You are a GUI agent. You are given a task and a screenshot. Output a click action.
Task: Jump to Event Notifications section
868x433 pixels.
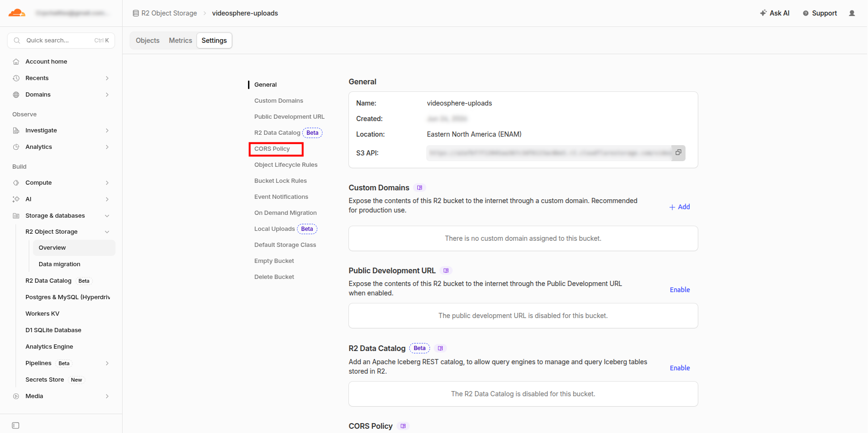click(x=281, y=197)
